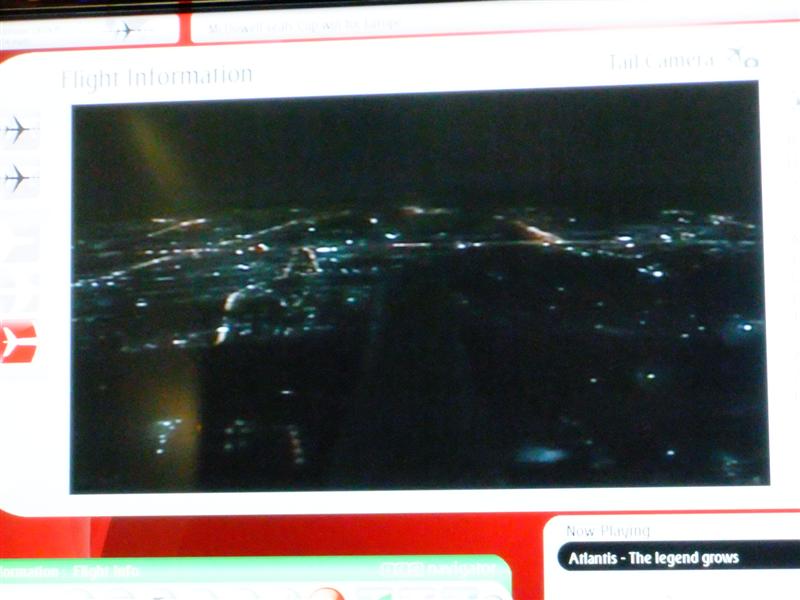Click the Tail Camera icon at top right
The height and width of the screenshot is (600, 800).
point(741,60)
